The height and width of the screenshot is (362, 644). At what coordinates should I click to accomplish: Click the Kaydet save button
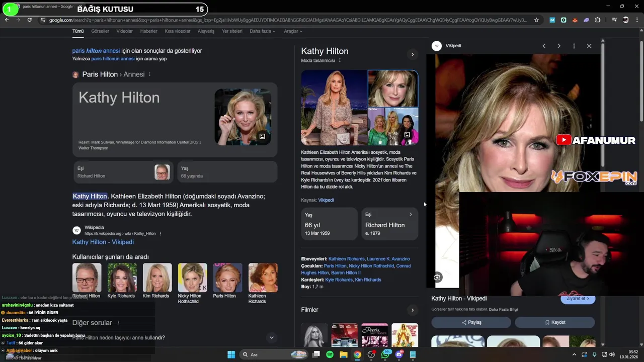click(555, 322)
